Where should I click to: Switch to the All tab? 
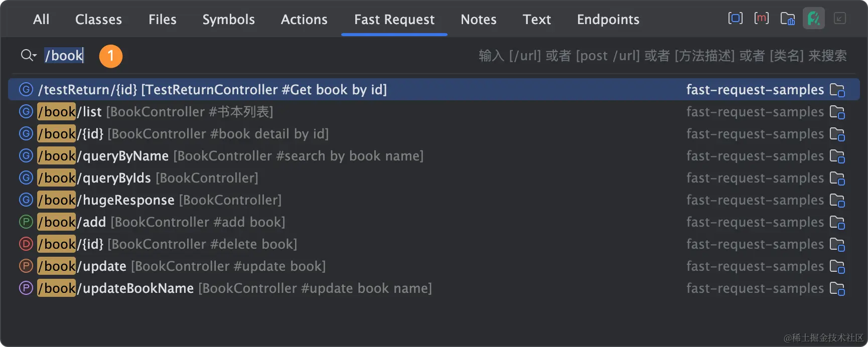(x=41, y=20)
